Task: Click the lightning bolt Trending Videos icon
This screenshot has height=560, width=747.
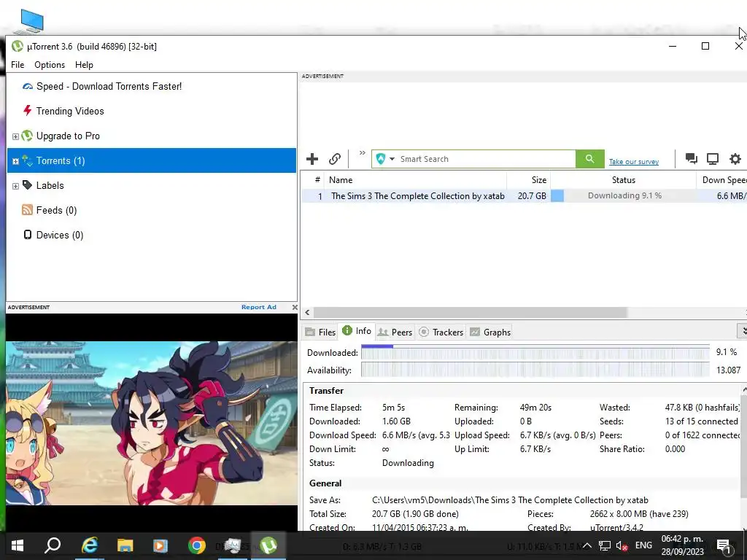Action: pos(27,111)
